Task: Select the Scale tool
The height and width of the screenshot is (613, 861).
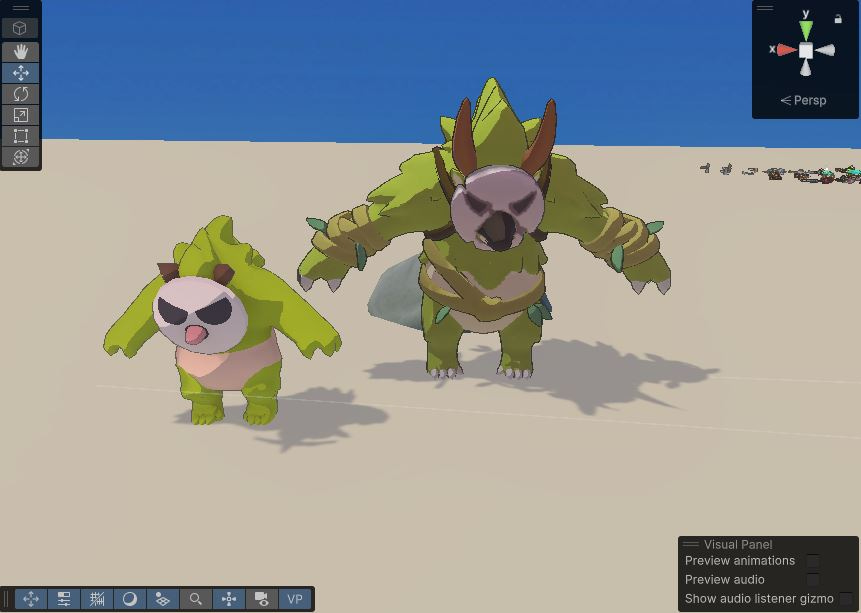Action: 20,115
